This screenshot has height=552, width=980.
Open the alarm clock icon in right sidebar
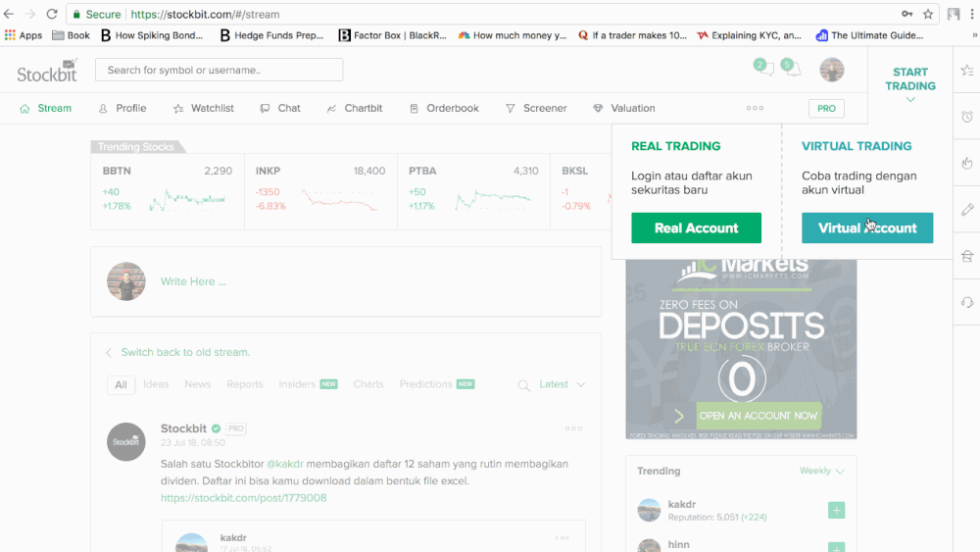tap(967, 117)
